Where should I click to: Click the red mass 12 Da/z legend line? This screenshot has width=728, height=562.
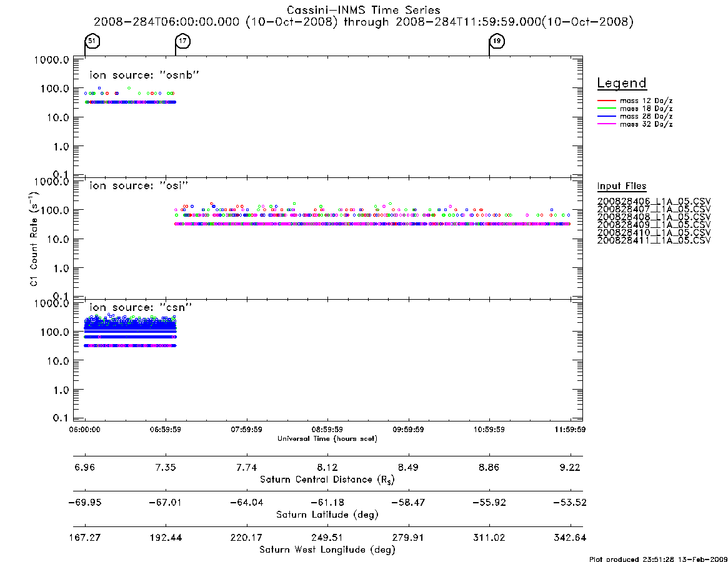[606, 101]
